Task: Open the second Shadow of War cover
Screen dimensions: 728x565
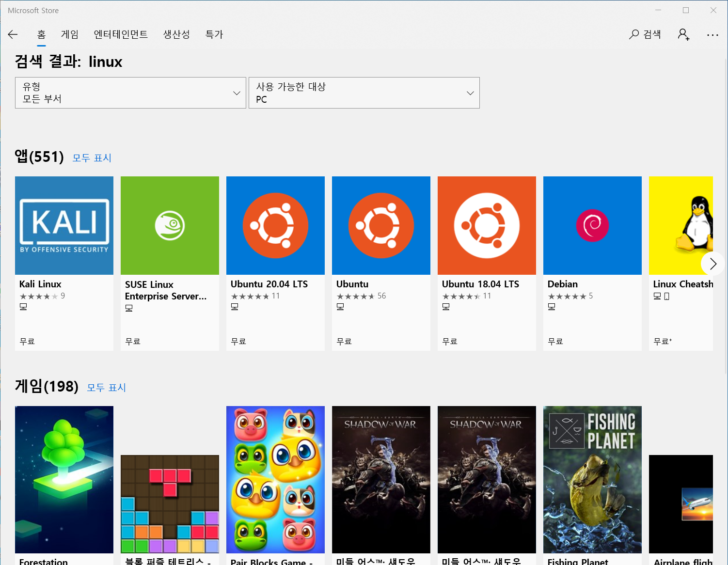Action: pos(487,480)
